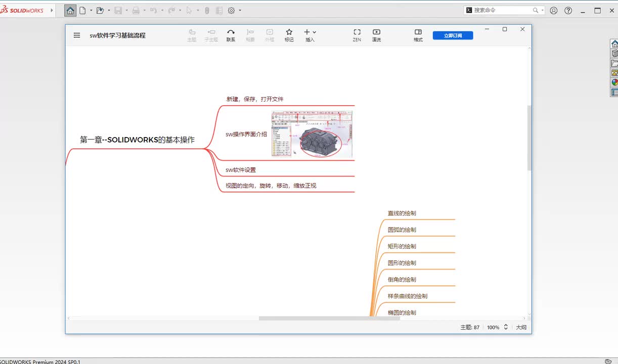Image resolution: width=618 pixels, height=364 pixels.
Task: Create a new document in SolidWorks
Action: [83, 10]
